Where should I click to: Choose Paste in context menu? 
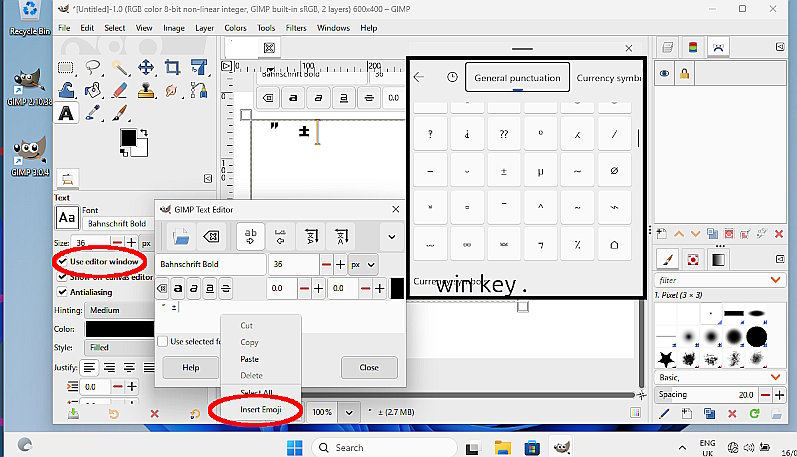click(250, 359)
